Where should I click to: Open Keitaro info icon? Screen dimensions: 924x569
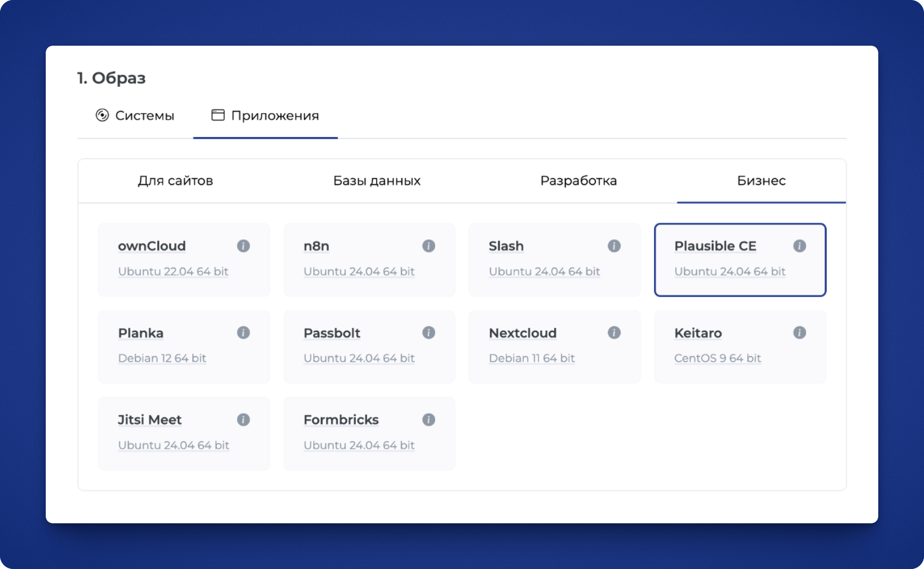point(799,332)
